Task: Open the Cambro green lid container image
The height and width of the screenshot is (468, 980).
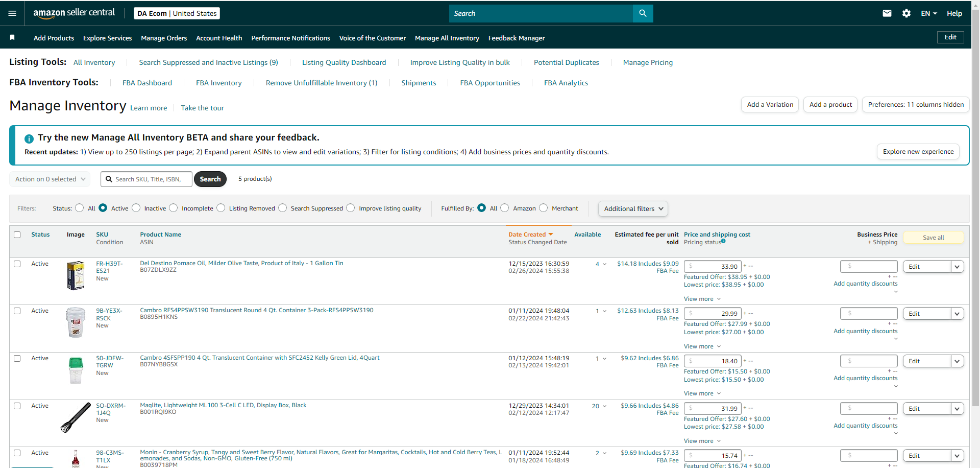Action: [76, 370]
